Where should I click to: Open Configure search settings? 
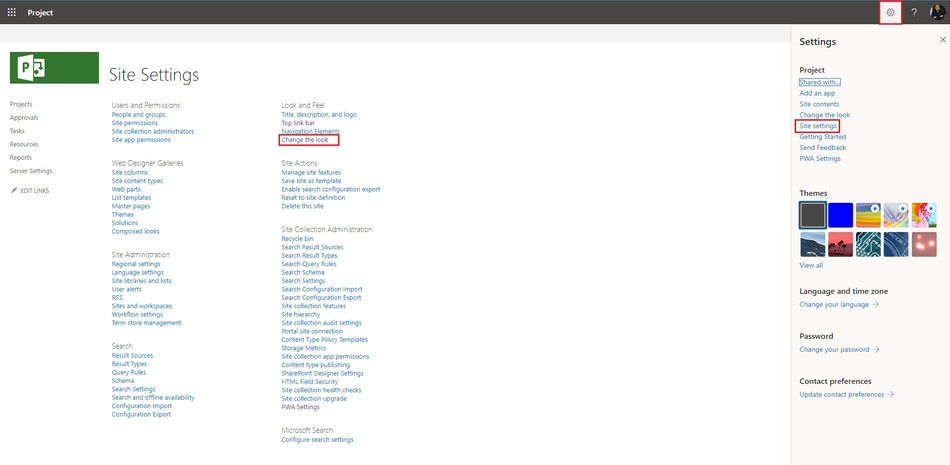(x=317, y=440)
